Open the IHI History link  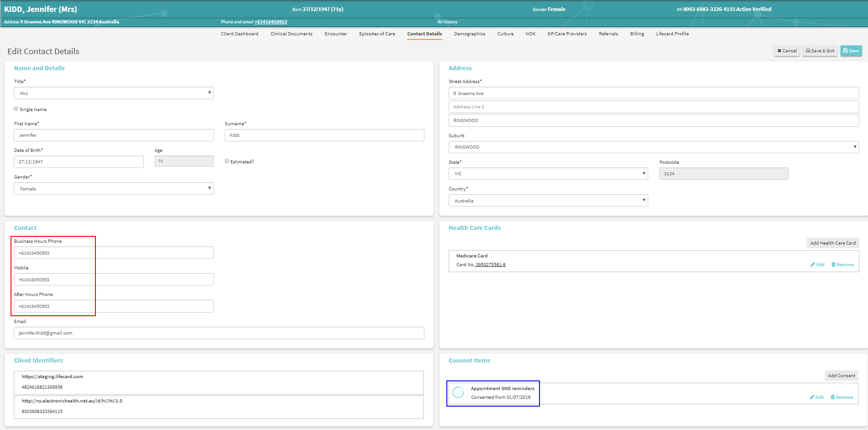[x=447, y=22]
